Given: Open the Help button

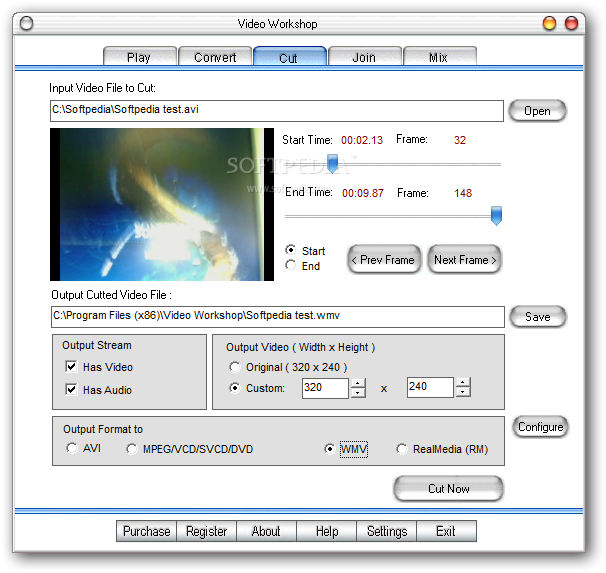Looking at the screenshot, I should 327,531.
